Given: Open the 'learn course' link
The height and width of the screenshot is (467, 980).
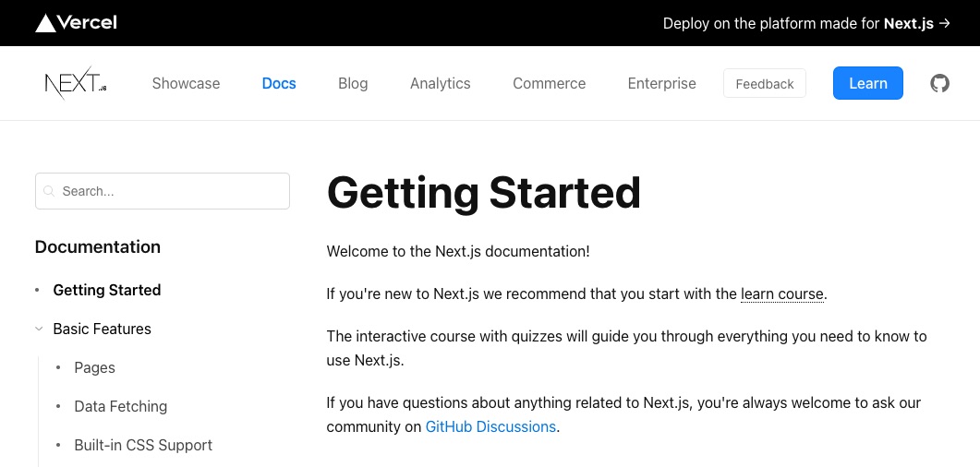Looking at the screenshot, I should 781,293.
